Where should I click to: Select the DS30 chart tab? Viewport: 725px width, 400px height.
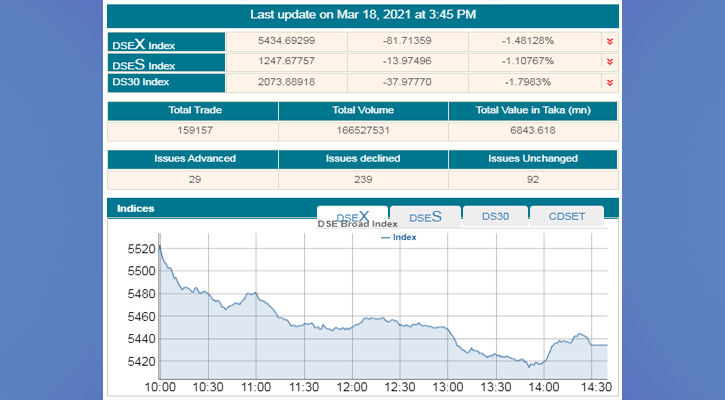coord(495,216)
